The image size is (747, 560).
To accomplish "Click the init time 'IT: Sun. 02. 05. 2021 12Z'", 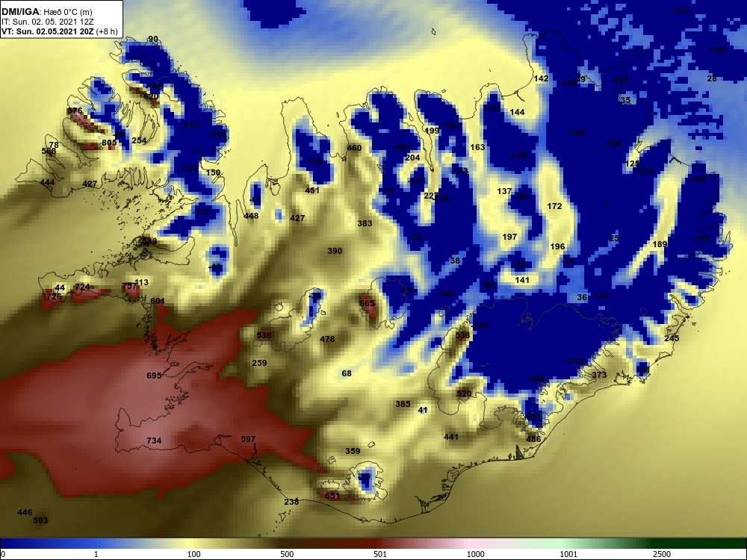I will [46, 22].
